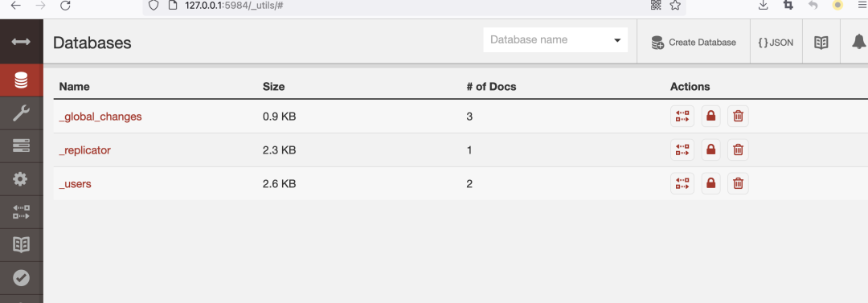Open the _global_changes database link

(x=100, y=117)
